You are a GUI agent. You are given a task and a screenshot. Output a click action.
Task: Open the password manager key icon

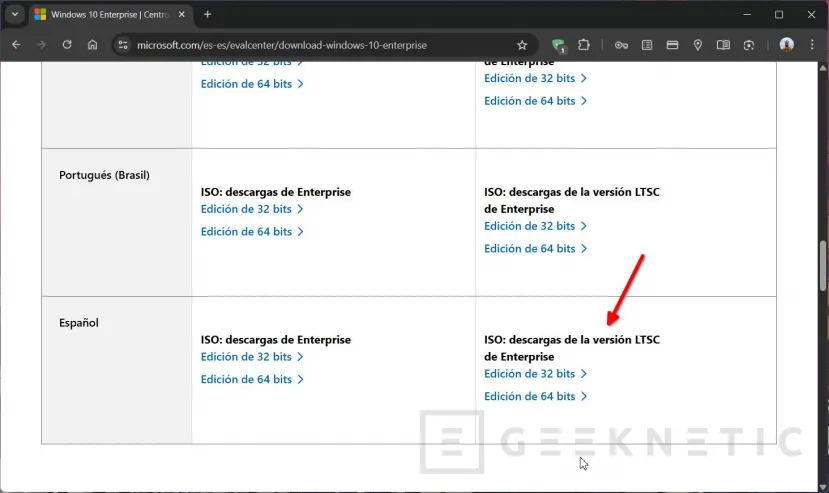coord(621,45)
